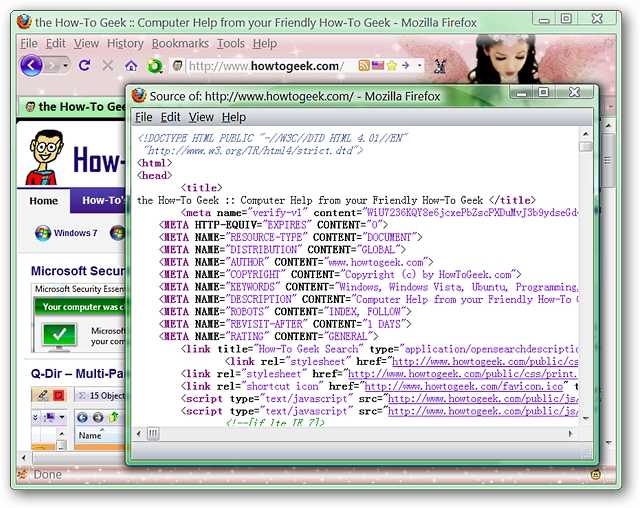Click the blue back arrow in Q-Dir screenshot
The height and width of the screenshot is (508, 640).
tap(82, 417)
